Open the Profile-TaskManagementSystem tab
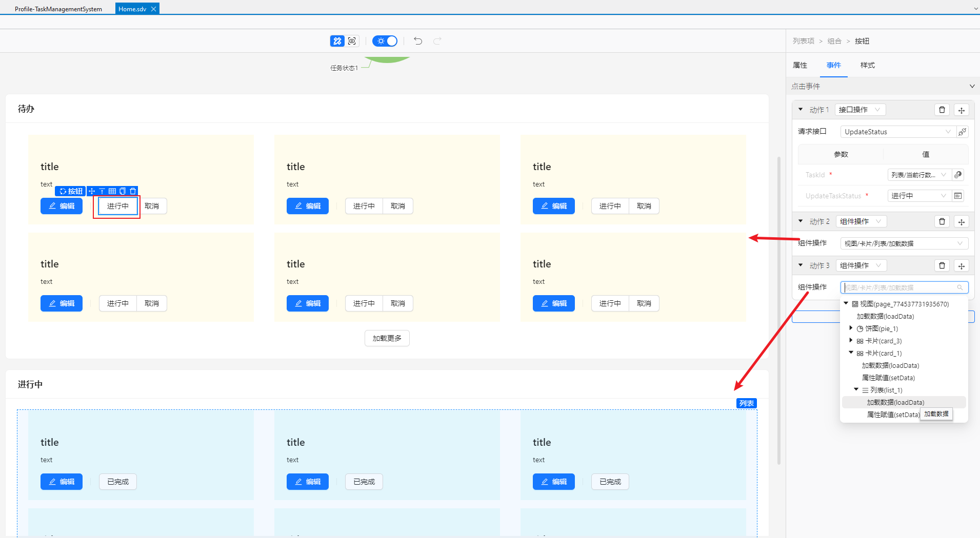The height and width of the screenshot is (538, 980). pyautogui.click(x=58, y=9)
